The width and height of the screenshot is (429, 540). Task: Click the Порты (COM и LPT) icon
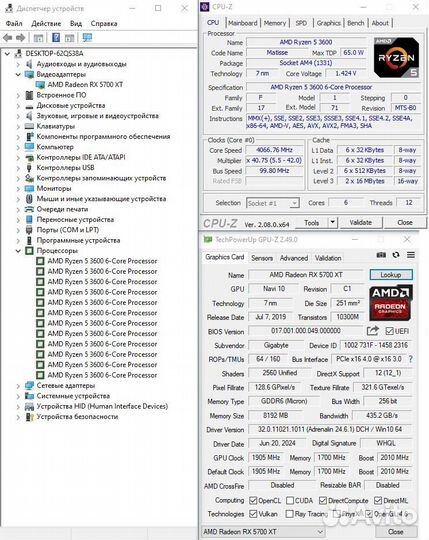pyautogui.click(x=30, y=230)
